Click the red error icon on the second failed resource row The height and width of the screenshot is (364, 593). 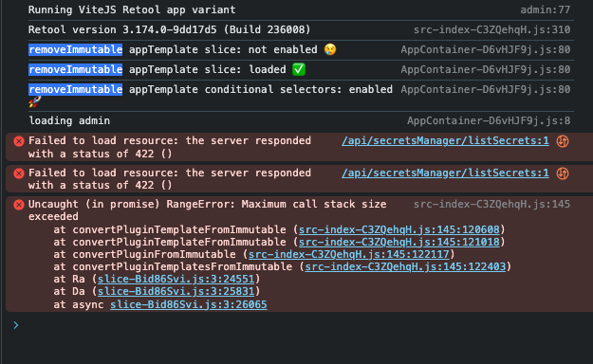(x=19, y=173)
